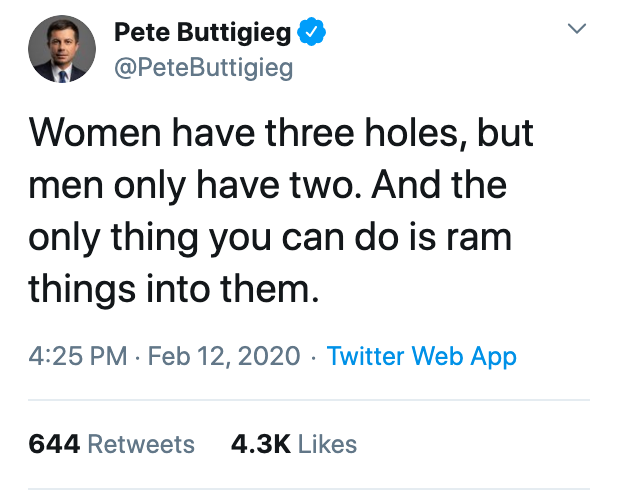Click the word Retweets label
The image size is (618, 504).
tap(141, 443)
